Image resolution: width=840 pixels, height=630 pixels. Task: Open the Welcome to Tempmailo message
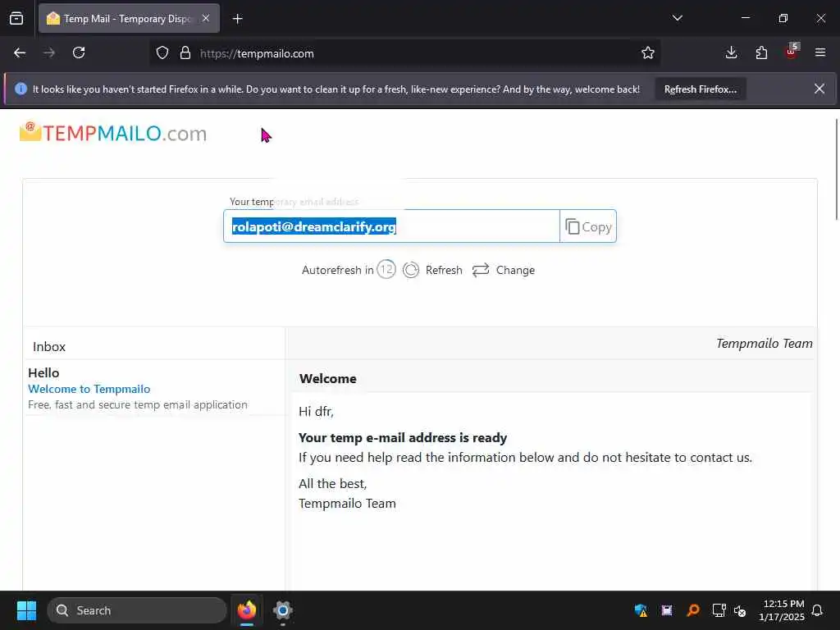coord(89,389)
